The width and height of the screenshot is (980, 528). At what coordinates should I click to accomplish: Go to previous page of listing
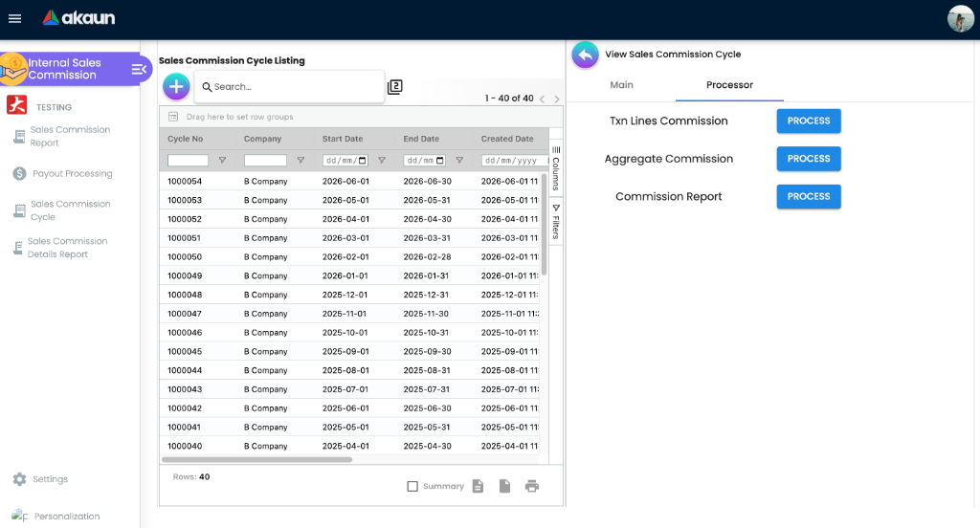(543, 99)
